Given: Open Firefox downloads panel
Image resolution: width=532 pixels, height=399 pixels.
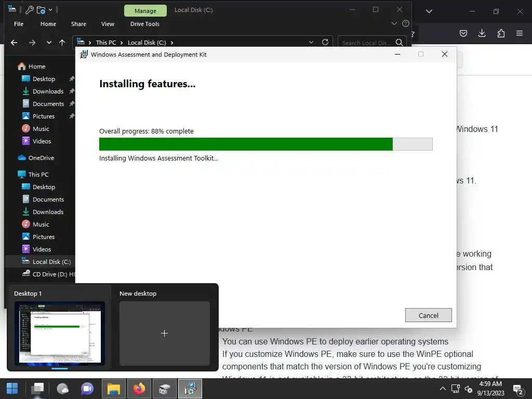Looking at the screenshot, I should point(482,33).
